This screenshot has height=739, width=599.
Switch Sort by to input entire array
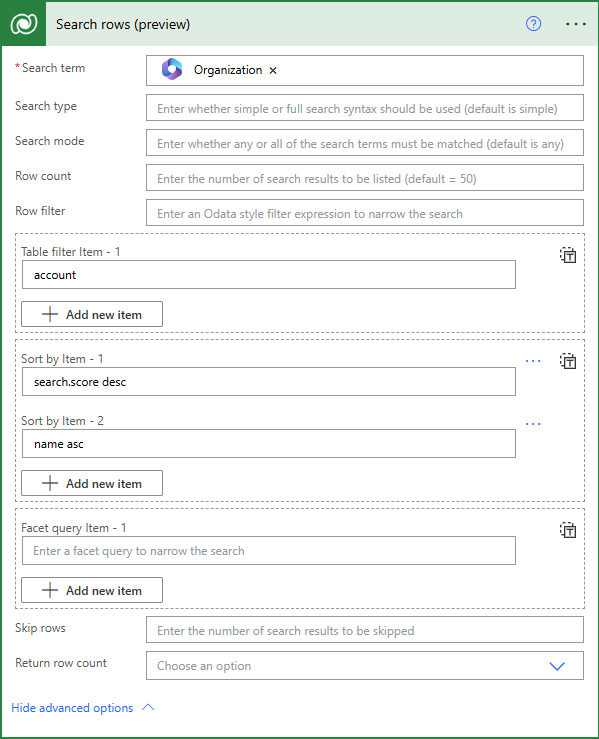tap(568, 361)
